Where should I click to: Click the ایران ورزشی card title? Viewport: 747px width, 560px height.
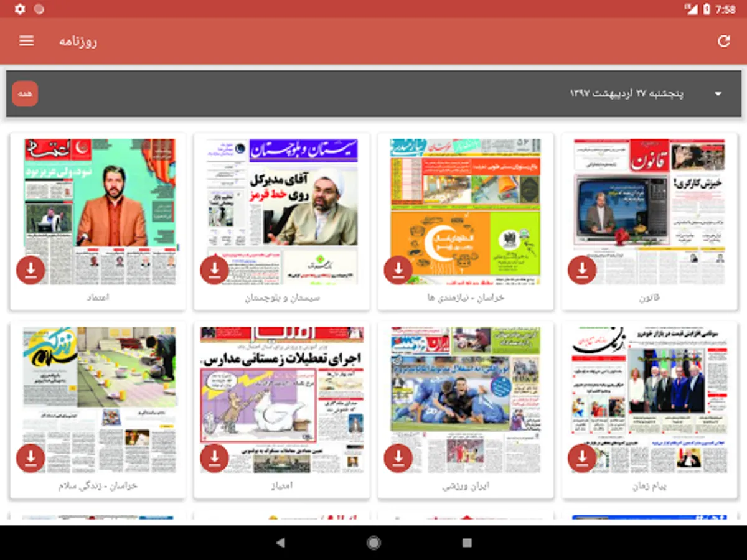(x=466, y=486)
